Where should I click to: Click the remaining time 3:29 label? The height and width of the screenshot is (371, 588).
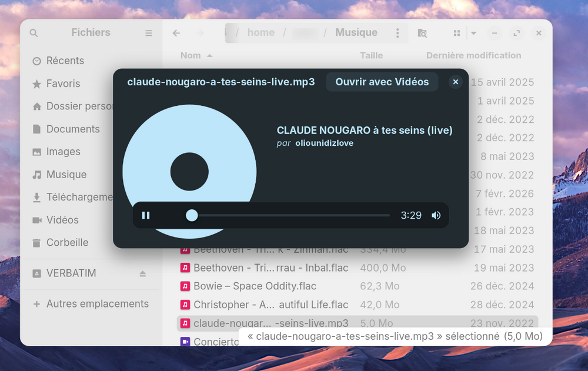(411, 215)
